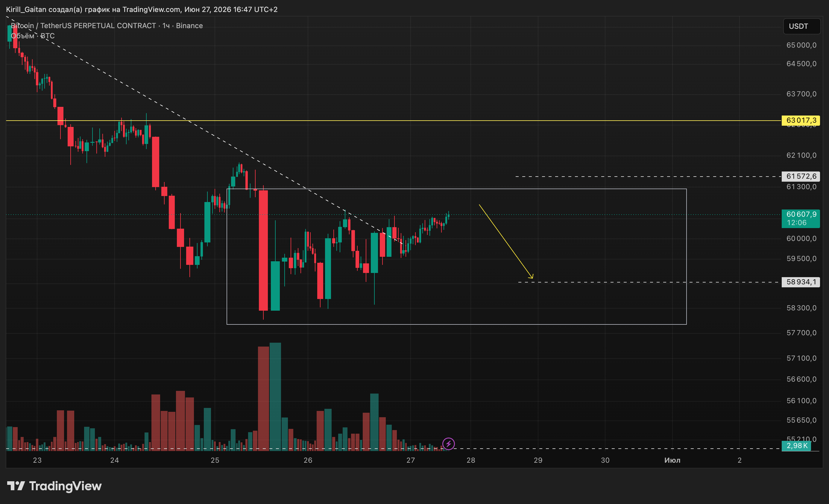Click the Объём · BTC indicator label
The height and width of the screenshot is (504, 829).
click(33, 36)
